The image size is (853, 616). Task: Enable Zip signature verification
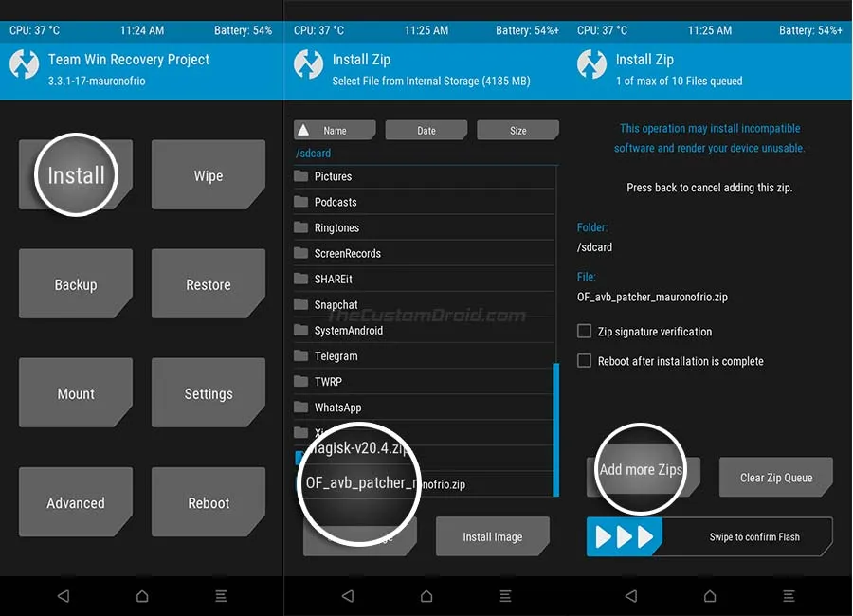coord(585,332)
